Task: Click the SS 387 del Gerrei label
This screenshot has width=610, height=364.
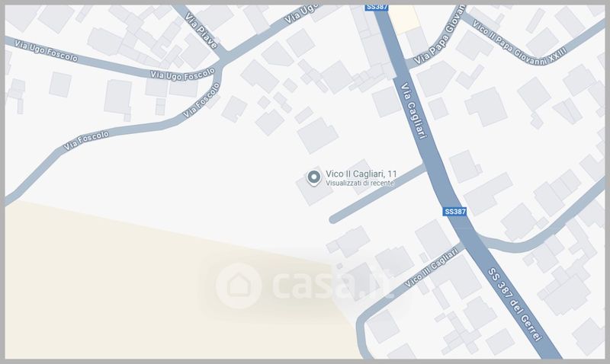Action: point(515,305)
